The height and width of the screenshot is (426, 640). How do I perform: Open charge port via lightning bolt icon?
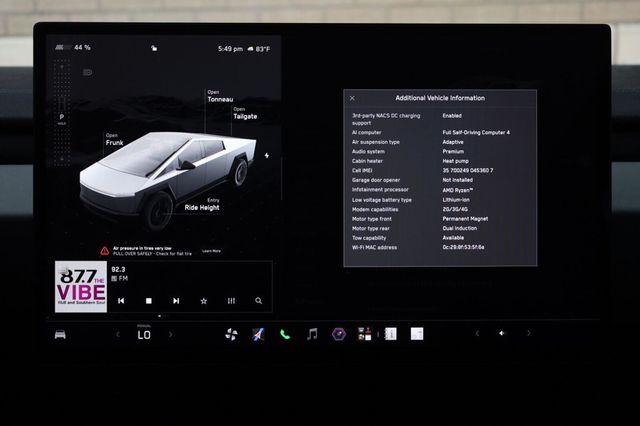tap(267, 155)
